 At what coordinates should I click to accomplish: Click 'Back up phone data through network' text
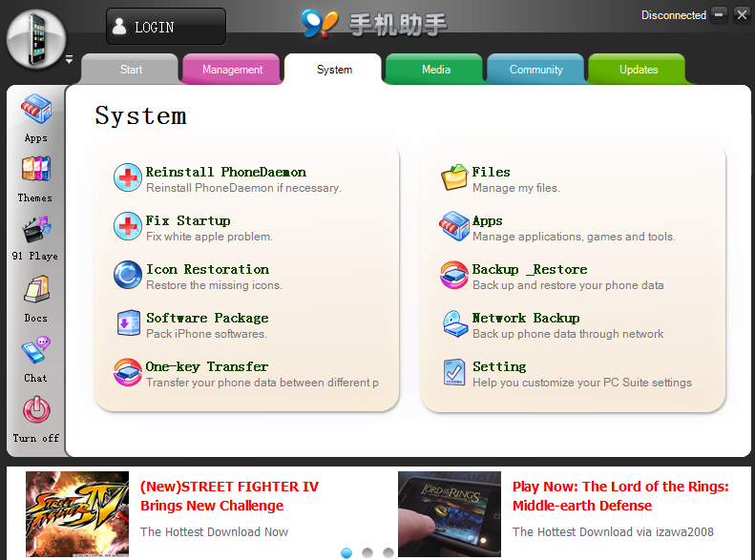[568, 334]
